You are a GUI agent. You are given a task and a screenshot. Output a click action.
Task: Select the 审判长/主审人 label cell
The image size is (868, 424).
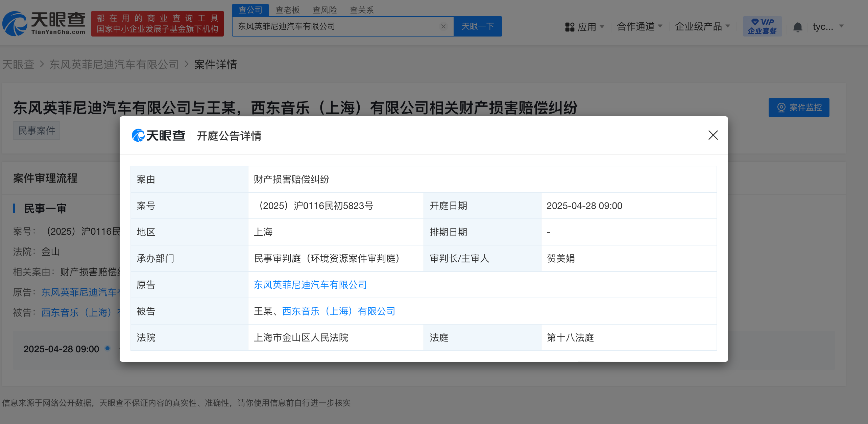coord(482,258)
